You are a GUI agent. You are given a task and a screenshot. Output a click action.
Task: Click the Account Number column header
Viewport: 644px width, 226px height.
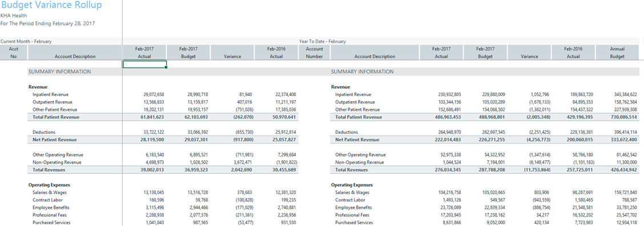(315, 52)
